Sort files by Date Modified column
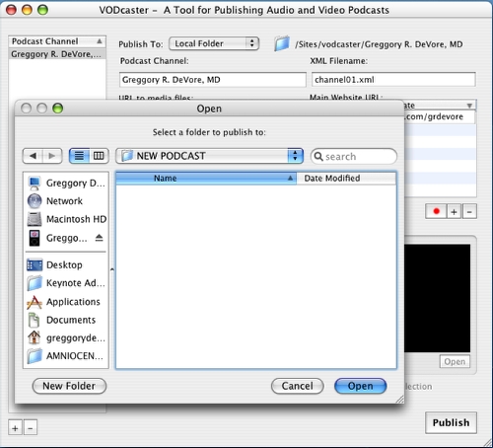The image size is (493, 448). tap(346, 178)
